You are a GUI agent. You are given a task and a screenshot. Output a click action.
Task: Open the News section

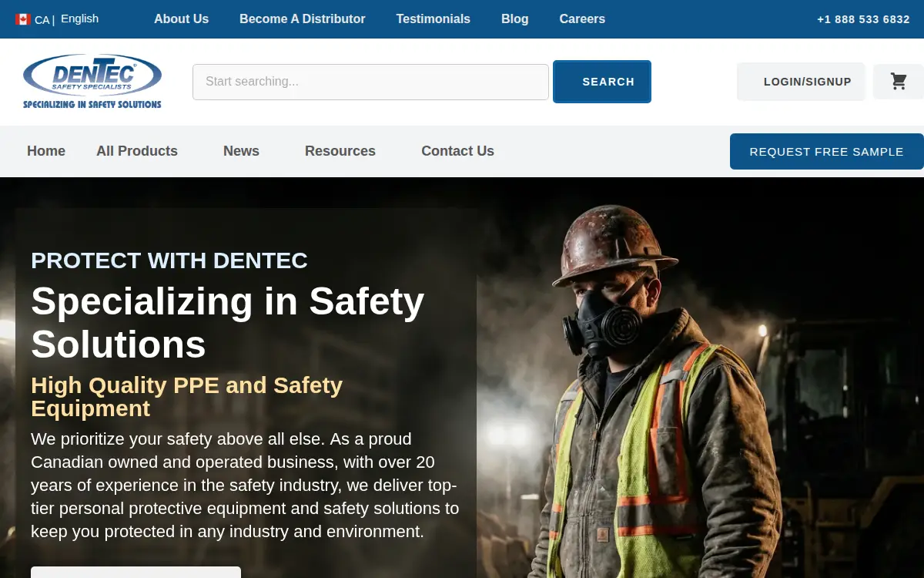tap(241, 151)
